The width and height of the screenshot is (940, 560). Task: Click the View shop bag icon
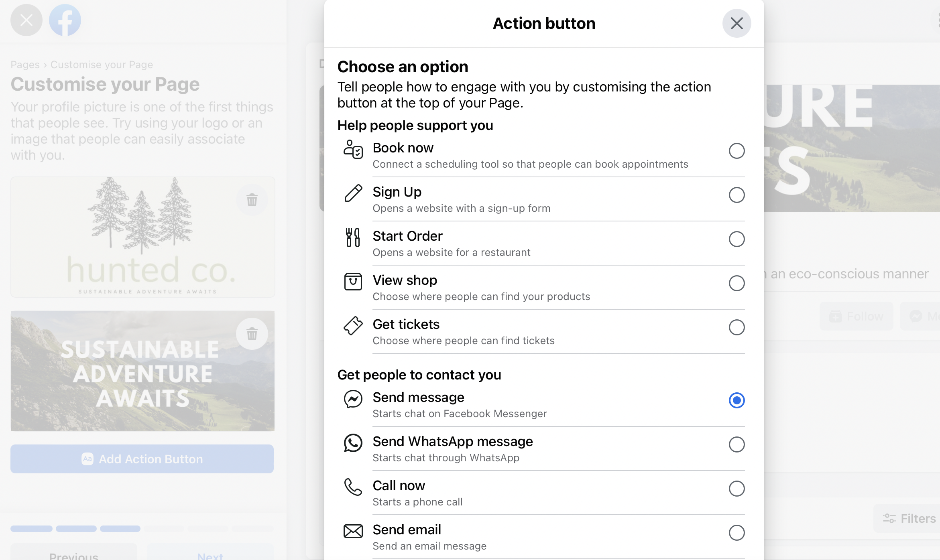click(353, 282)
